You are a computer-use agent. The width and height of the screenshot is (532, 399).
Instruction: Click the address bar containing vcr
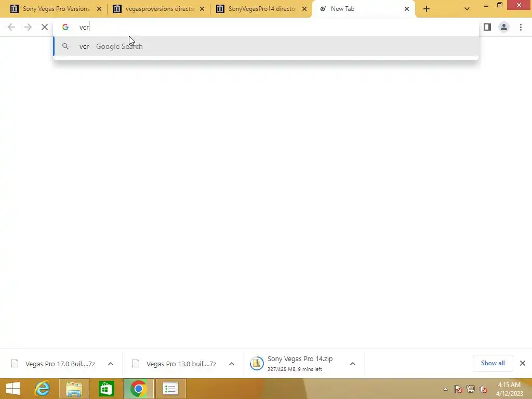tap(267, 27)
